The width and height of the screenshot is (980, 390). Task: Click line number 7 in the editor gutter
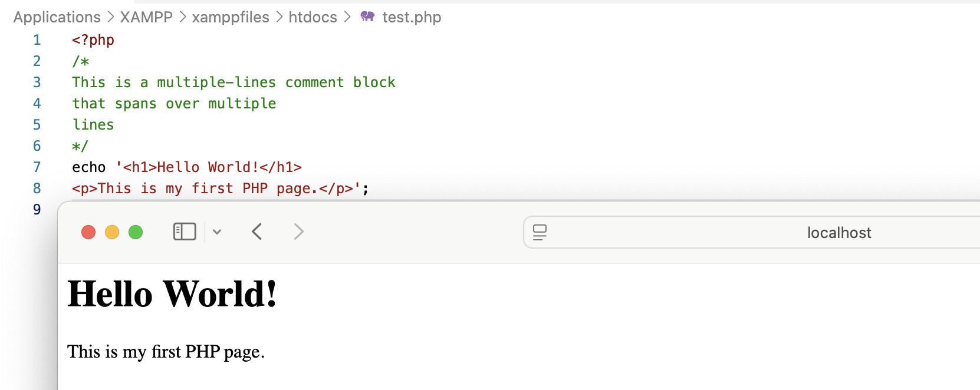pos(37,167)
